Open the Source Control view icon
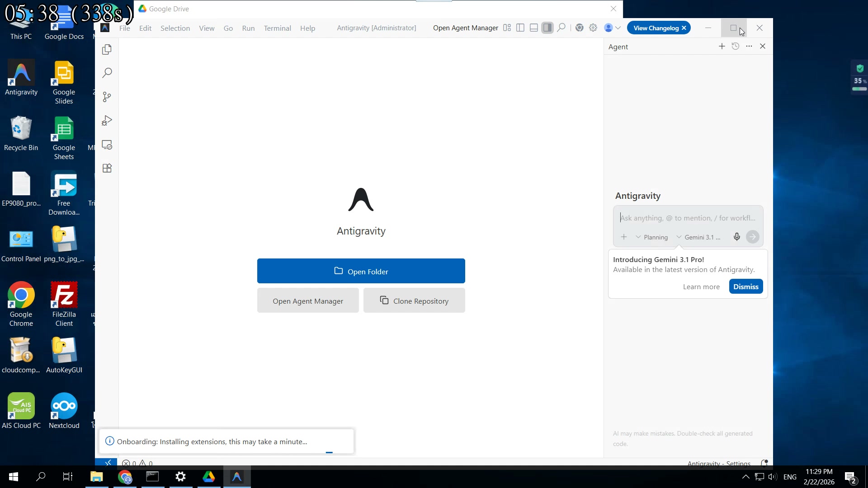The height and width of the screenshot is (488, 868). pyautogui.click(x=107, y=97)
